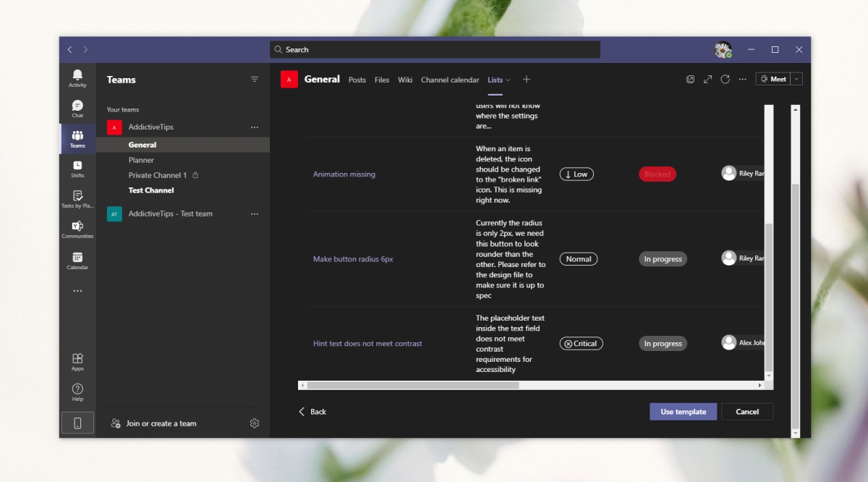Open the Communities app

[77, 229]
